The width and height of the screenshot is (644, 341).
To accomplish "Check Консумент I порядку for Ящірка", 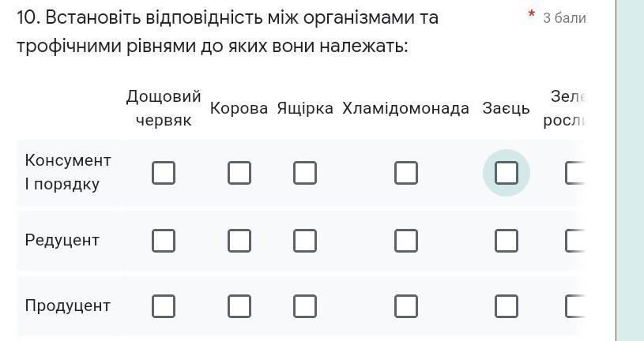I will (305, 173).
